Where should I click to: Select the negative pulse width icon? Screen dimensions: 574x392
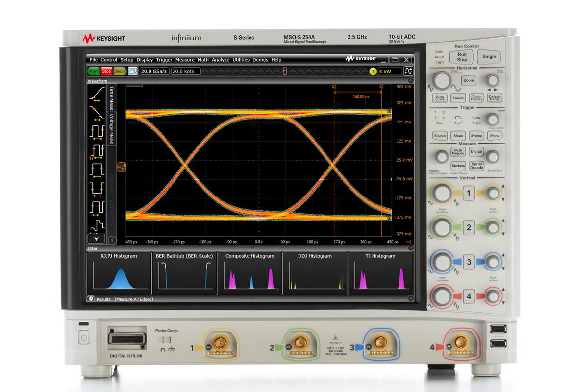97,189
